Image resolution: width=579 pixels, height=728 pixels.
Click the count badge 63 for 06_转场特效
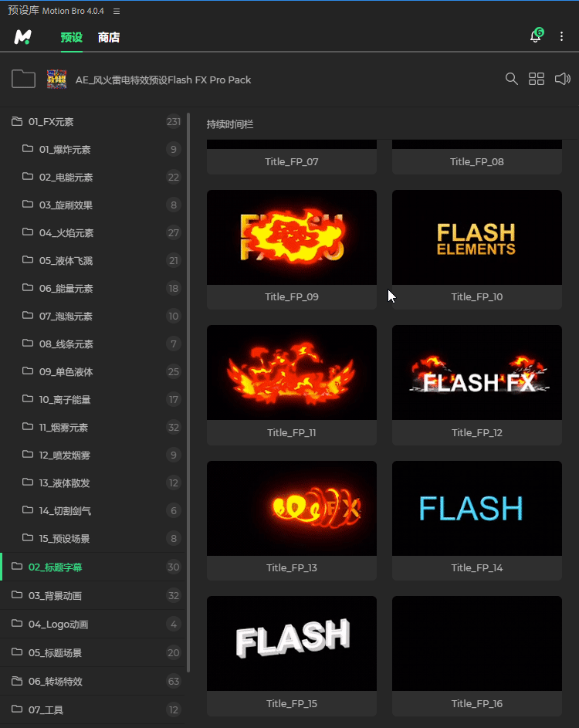coord(173,681)
